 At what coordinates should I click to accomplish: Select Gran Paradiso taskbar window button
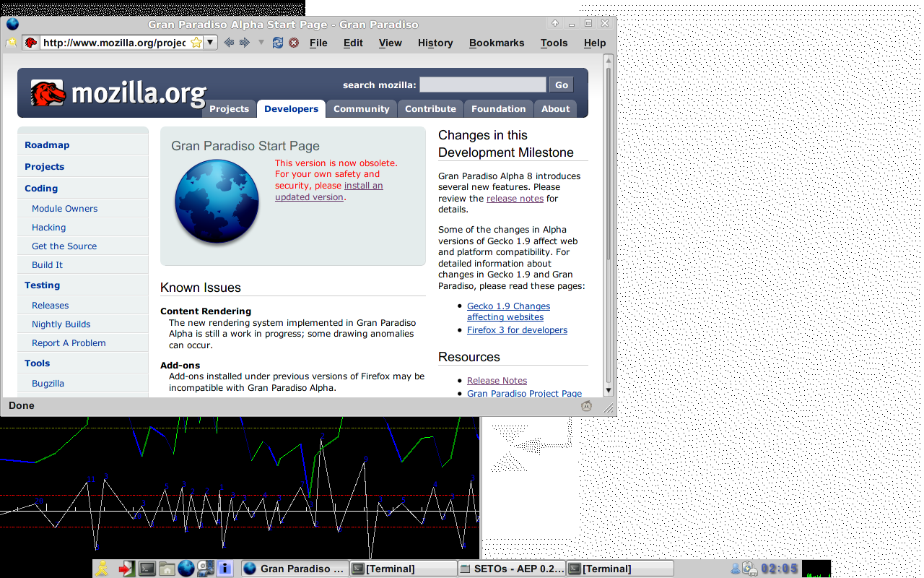point(294,569)
